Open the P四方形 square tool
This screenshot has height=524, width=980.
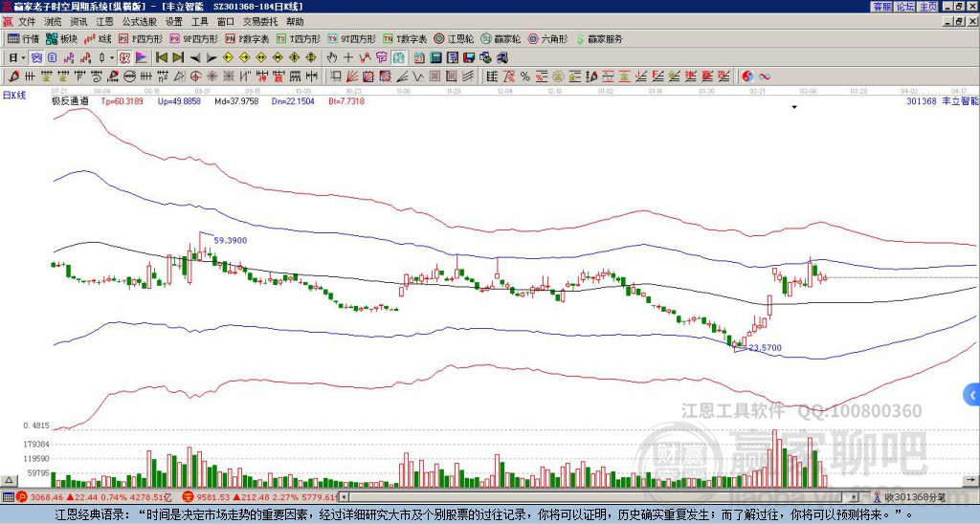tap(141, 38)
